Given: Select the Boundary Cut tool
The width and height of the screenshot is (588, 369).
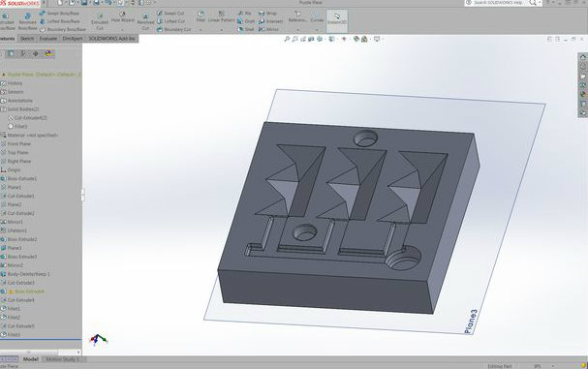Looking at the screenshot, I should coord(173,29).
